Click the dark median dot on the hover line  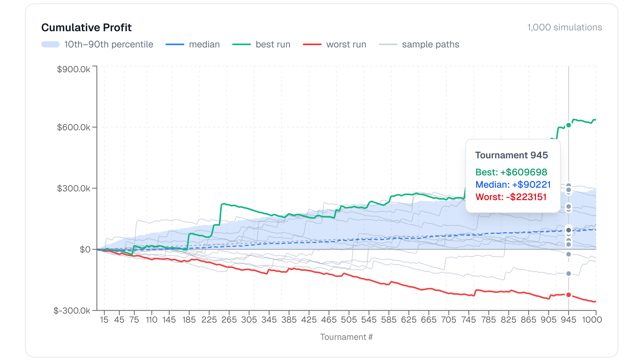(x=569, y=230)
